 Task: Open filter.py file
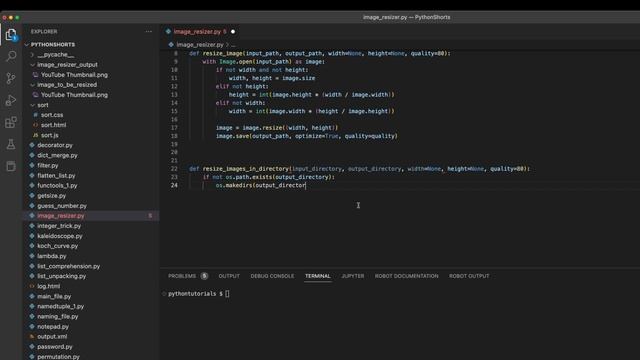tap(48, 165)
